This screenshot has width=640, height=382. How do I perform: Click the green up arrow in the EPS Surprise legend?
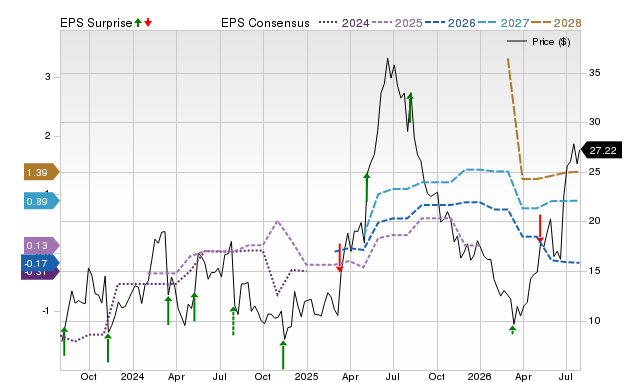[138, 22]
